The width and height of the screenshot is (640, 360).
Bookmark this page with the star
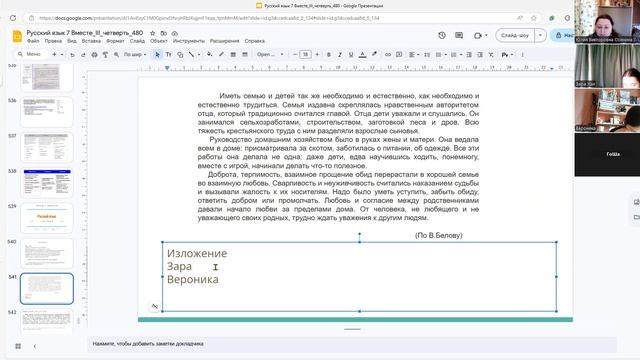click(x=533, y=18)
